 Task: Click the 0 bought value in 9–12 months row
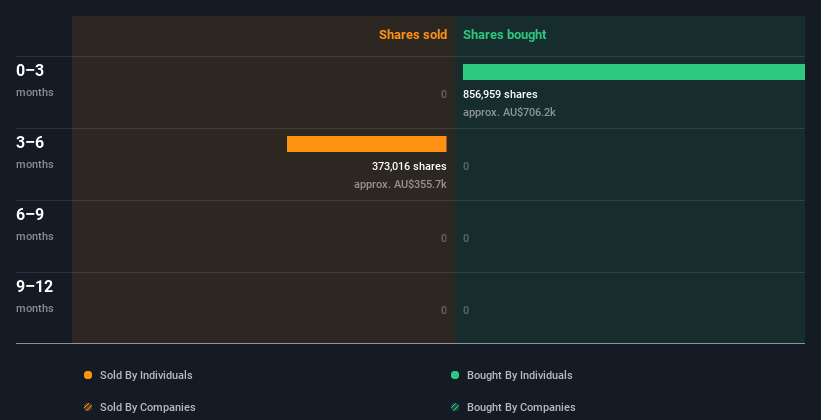point(466,310)
